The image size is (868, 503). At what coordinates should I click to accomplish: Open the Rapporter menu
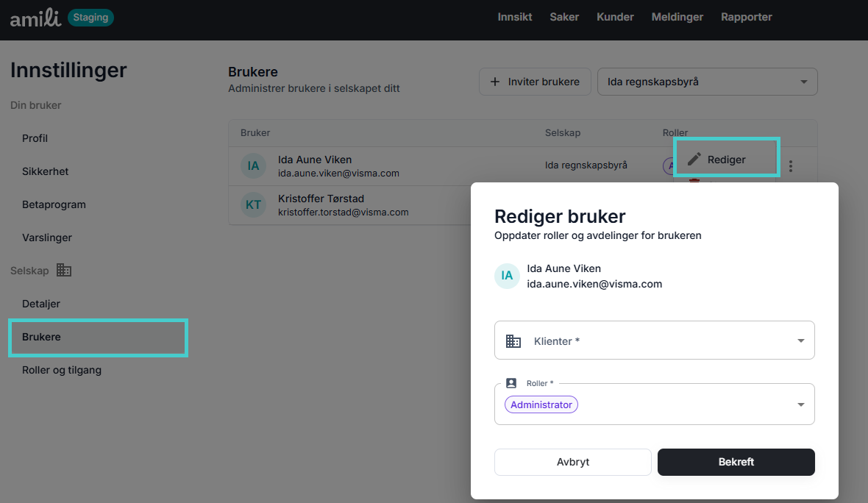[x=746, y=17]
